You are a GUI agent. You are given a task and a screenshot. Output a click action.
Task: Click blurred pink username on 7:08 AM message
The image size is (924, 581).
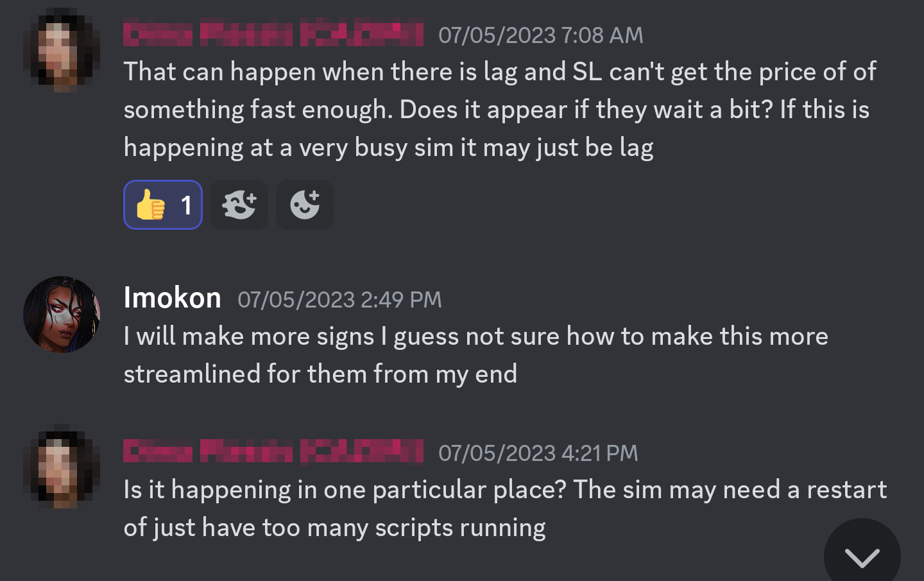tap(273, 35)
